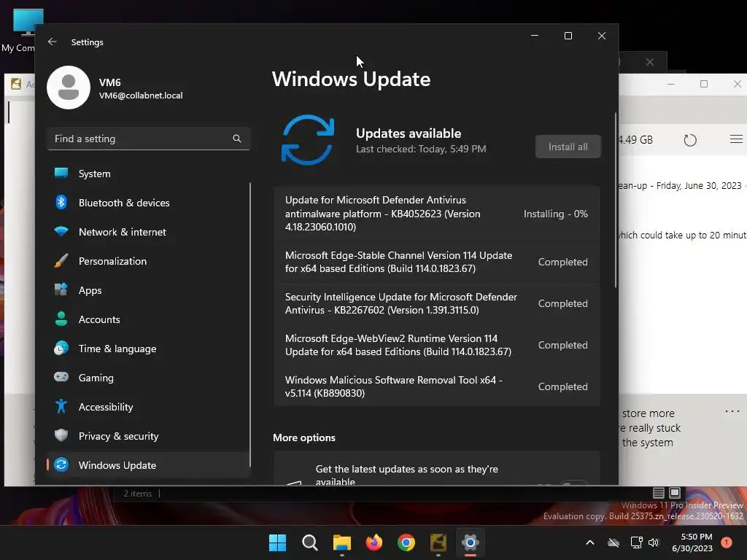Open the three-dot menu in background window

pos(732,411)
